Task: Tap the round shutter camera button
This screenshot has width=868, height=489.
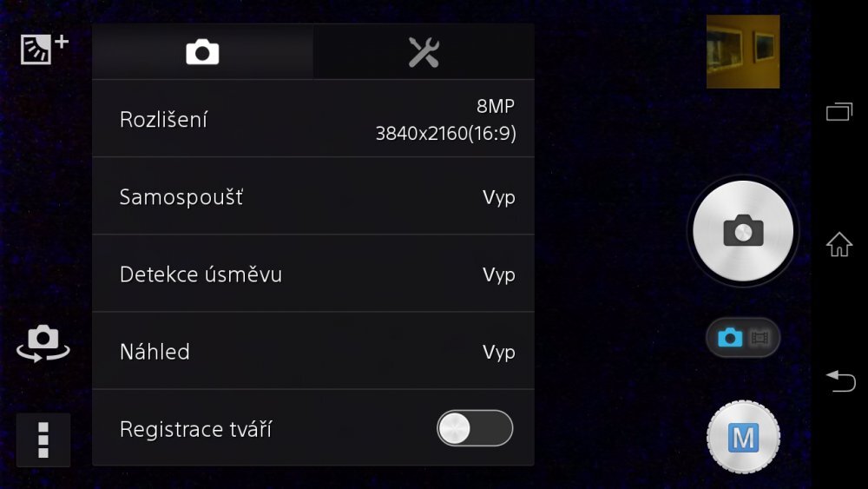Action: 743,231
